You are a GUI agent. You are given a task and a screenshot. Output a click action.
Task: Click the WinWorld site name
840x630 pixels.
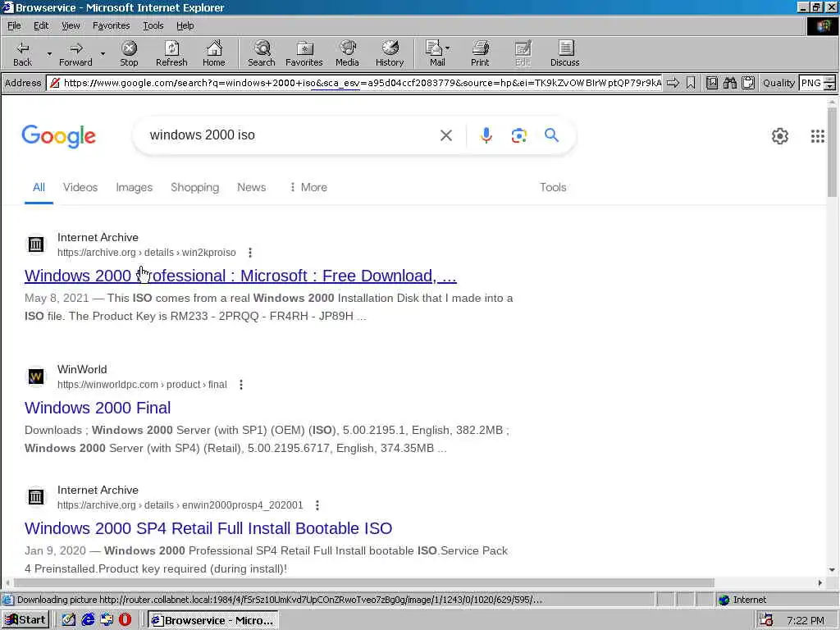tap(82, 370)
